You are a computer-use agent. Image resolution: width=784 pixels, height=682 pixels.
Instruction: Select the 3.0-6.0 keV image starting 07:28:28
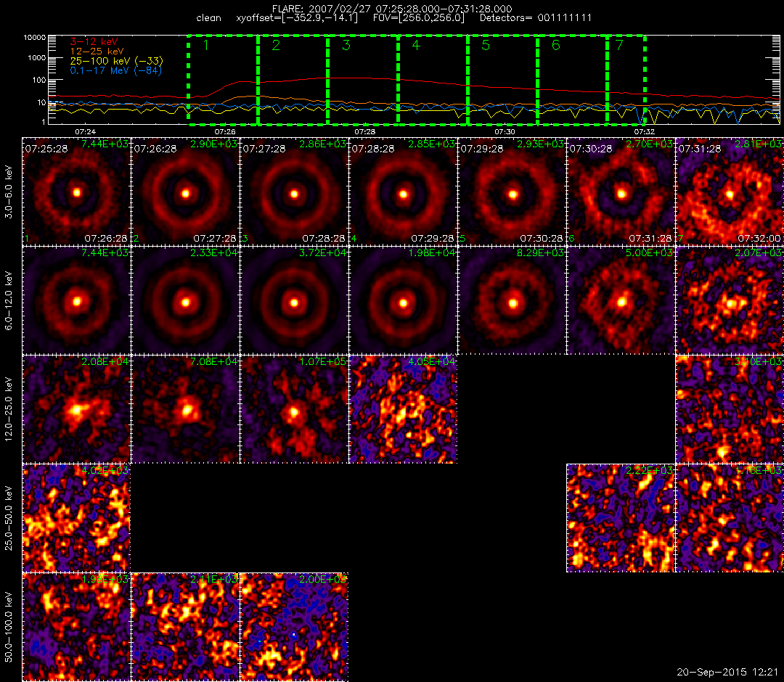403,192
